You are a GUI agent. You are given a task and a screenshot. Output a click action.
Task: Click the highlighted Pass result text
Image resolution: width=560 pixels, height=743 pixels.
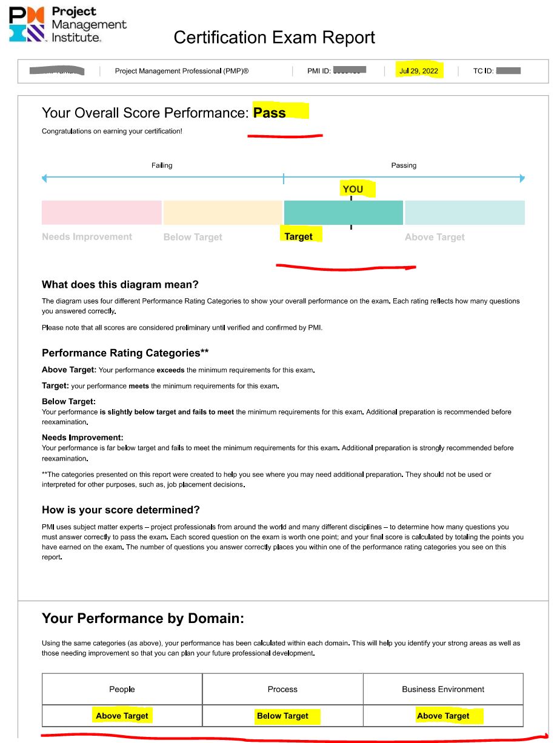coord(270,113)
